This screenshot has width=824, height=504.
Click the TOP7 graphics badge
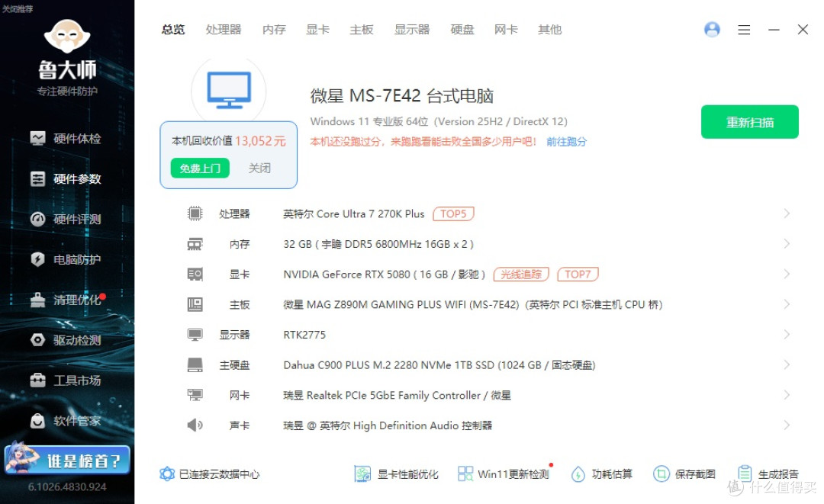(x=578, y=274)
